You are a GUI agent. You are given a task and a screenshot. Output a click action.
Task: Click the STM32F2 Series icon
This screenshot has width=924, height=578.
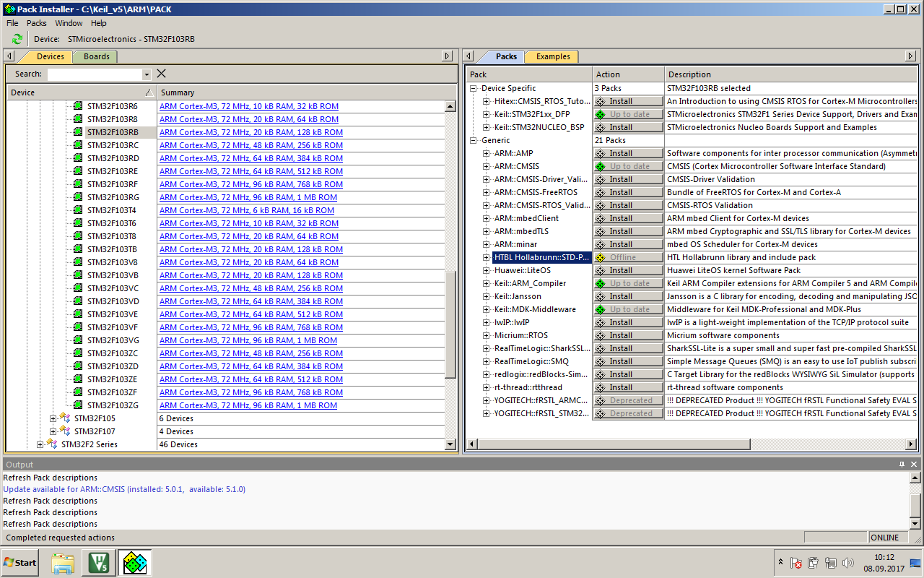click(x=52, y=444)
